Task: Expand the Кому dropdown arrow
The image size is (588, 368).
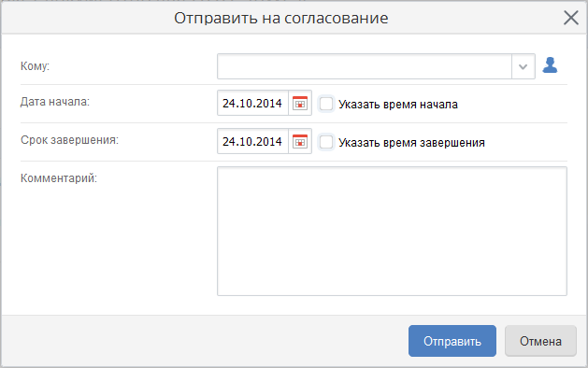Action: [523, 66]
